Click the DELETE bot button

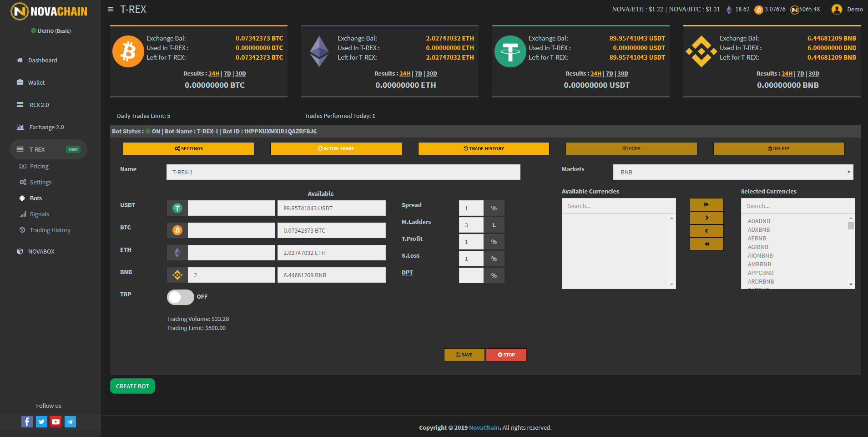pyautogui.click(x=779, y=149)
